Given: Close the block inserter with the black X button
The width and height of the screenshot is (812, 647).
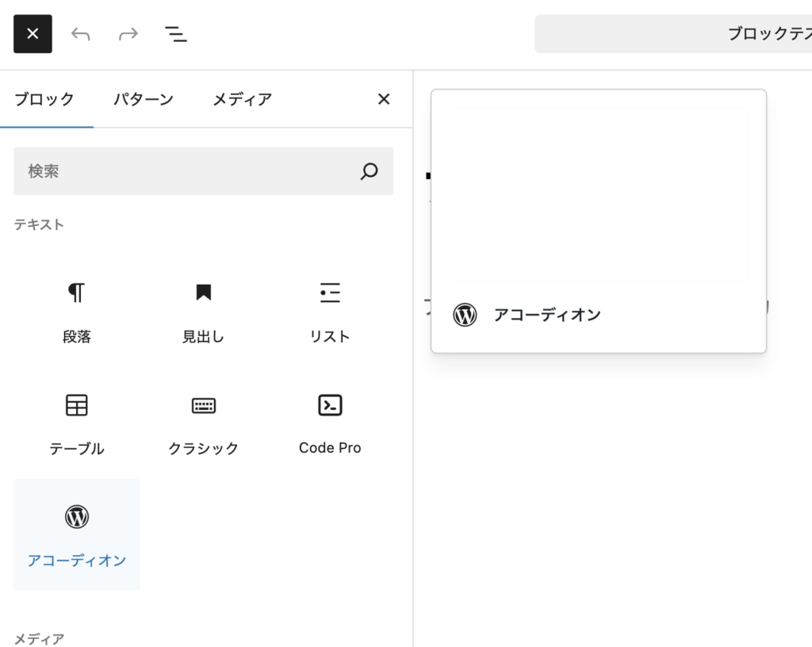Looking at the screenshot, I should pos(33,34).
